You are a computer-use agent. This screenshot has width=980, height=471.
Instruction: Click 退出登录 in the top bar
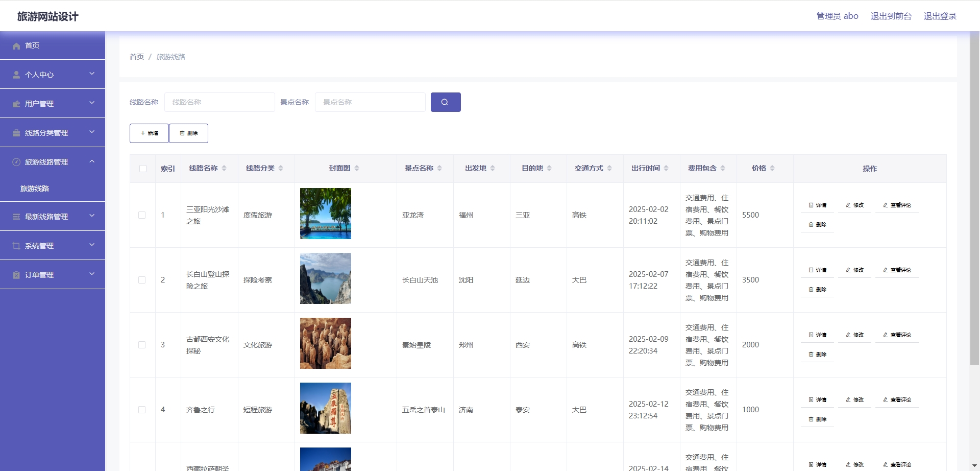coord(940,16)
